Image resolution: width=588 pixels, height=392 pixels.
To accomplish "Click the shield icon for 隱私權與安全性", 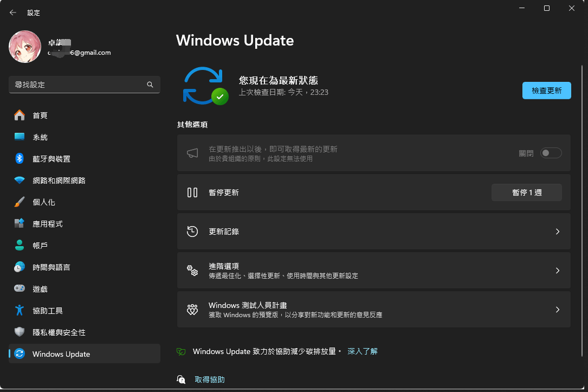I will (20, 332).
